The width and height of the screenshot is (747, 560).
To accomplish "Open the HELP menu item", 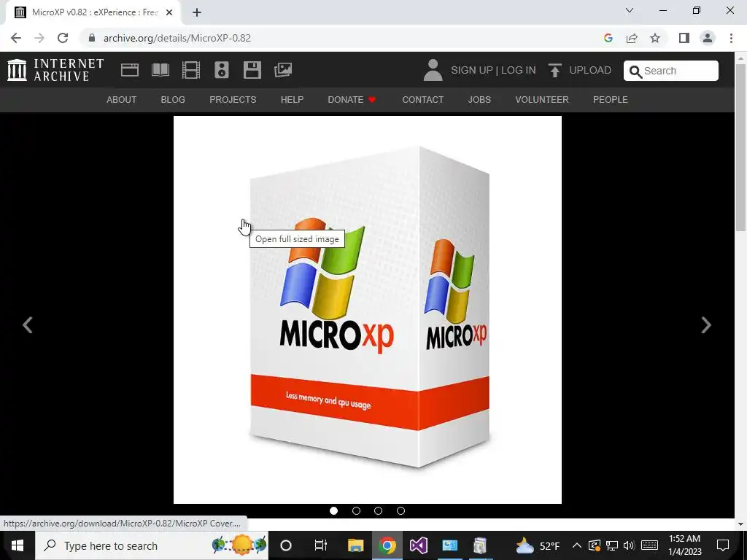I will (292, 99).
